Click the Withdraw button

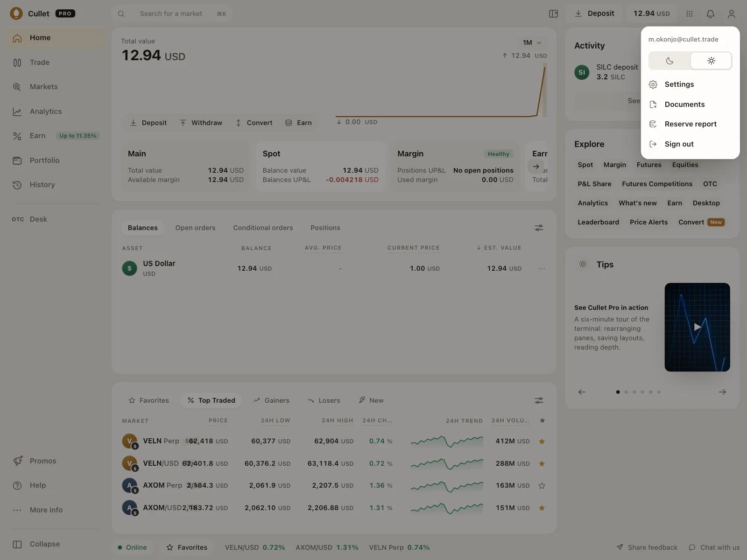201,123
